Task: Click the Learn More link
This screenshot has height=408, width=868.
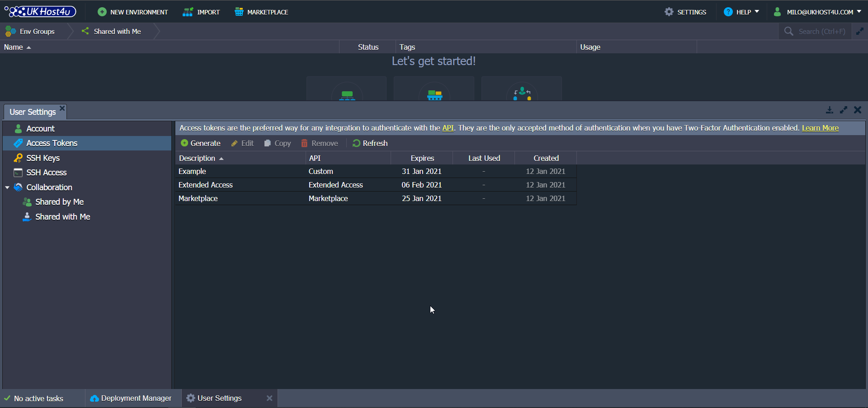Action: click(x=820, y=128)
